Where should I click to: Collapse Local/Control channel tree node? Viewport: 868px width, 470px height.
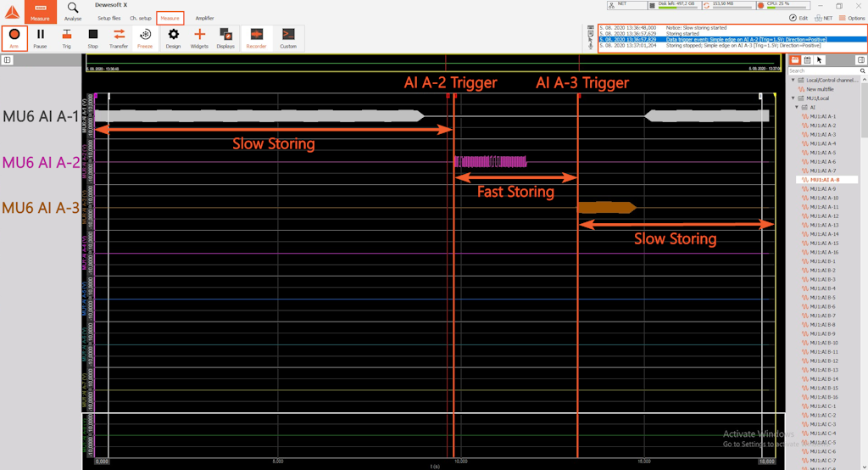point(793,80)
